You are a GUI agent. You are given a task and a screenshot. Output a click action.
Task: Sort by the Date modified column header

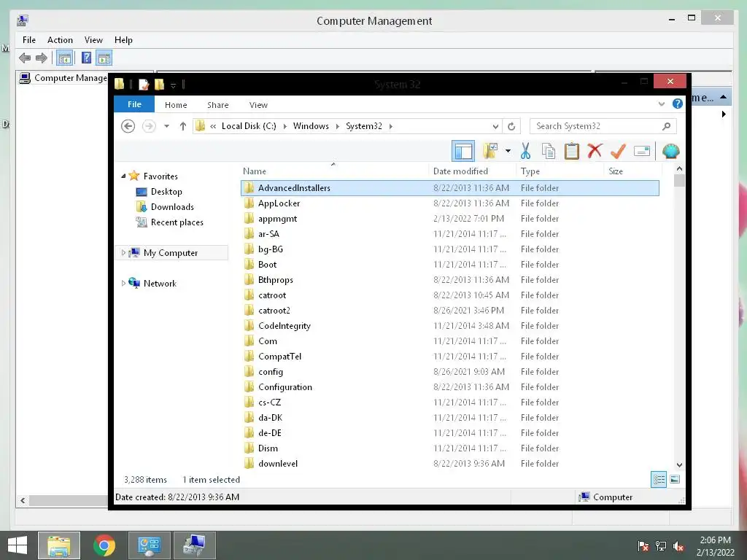[x=472, y=171]
